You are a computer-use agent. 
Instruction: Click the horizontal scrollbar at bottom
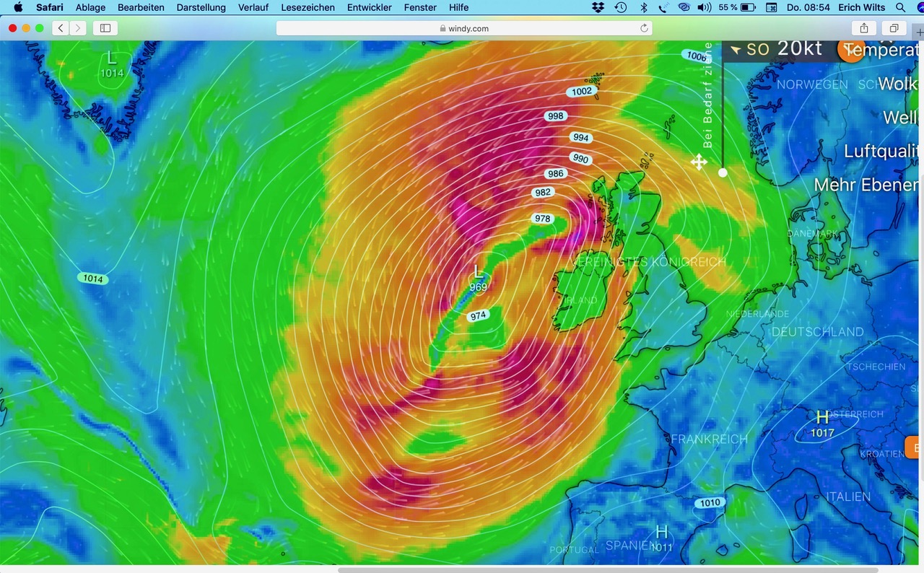coord(609,569)
